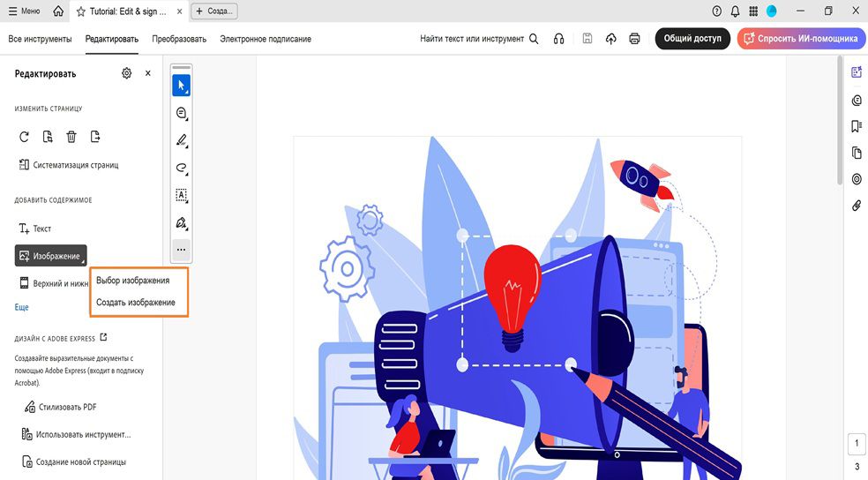The height and width of the screenshot is (480, 868).
Task: Rotate the page with rotate icon
Action: (24, 137)
